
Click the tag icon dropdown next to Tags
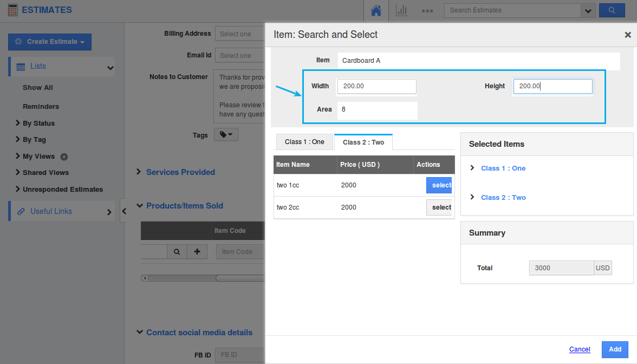[x=226, y=135]
